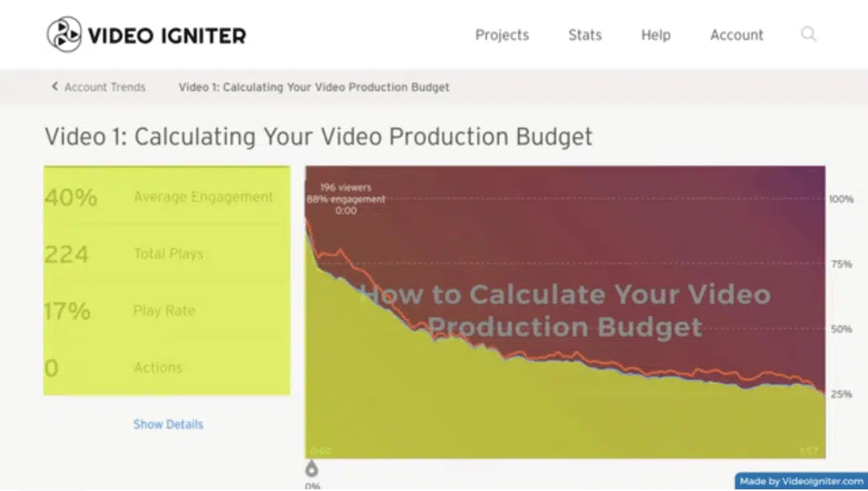
Task: Open the Account dropdown
Action: (x=736, y=35)
